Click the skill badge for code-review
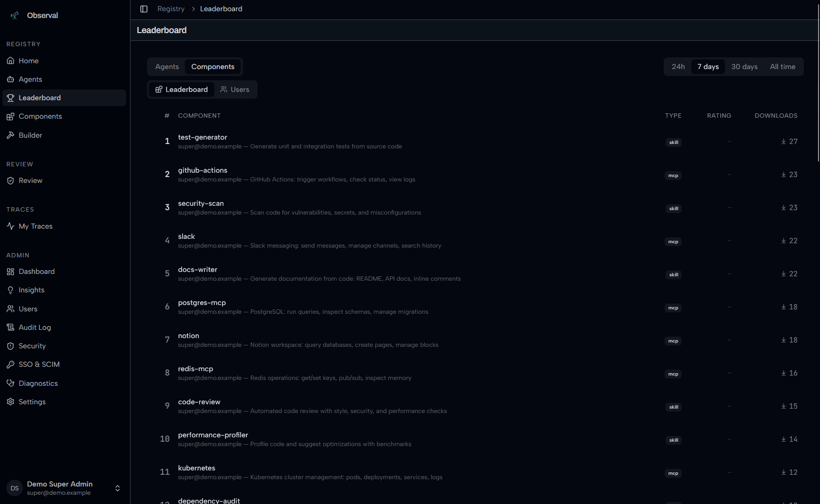 click(x=673, y=407)
